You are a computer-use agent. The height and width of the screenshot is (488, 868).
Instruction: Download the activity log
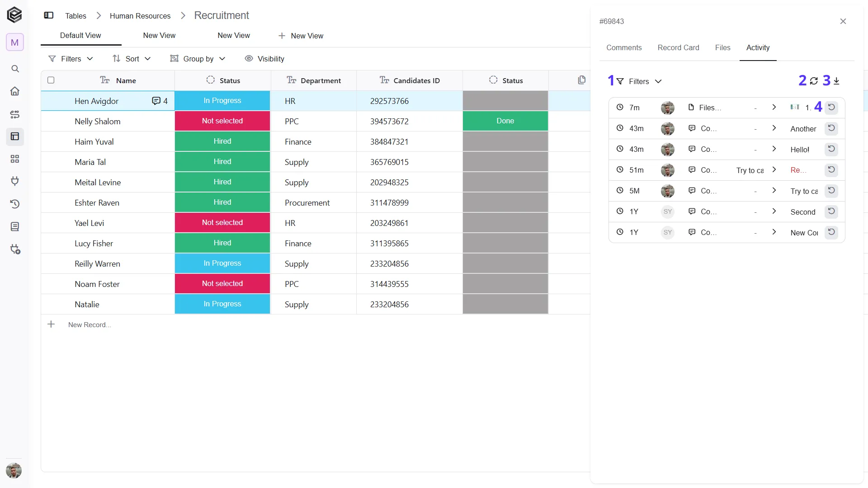(x=836, y=81)
